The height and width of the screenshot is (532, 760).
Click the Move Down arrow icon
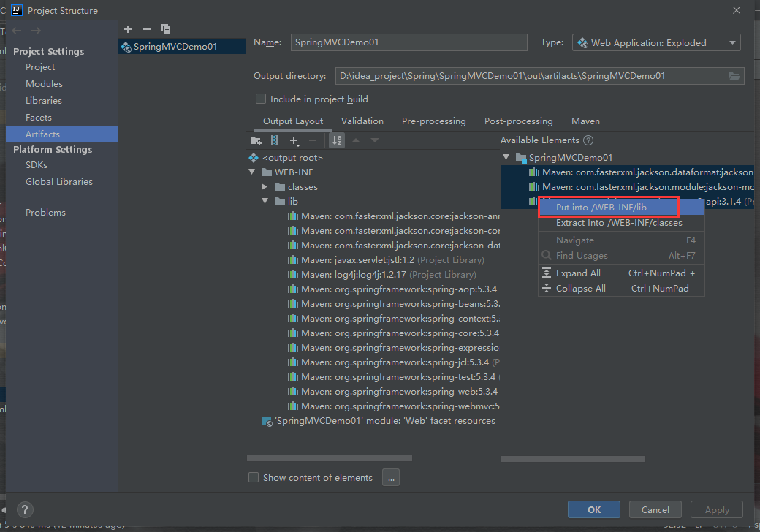pos(375,140)
